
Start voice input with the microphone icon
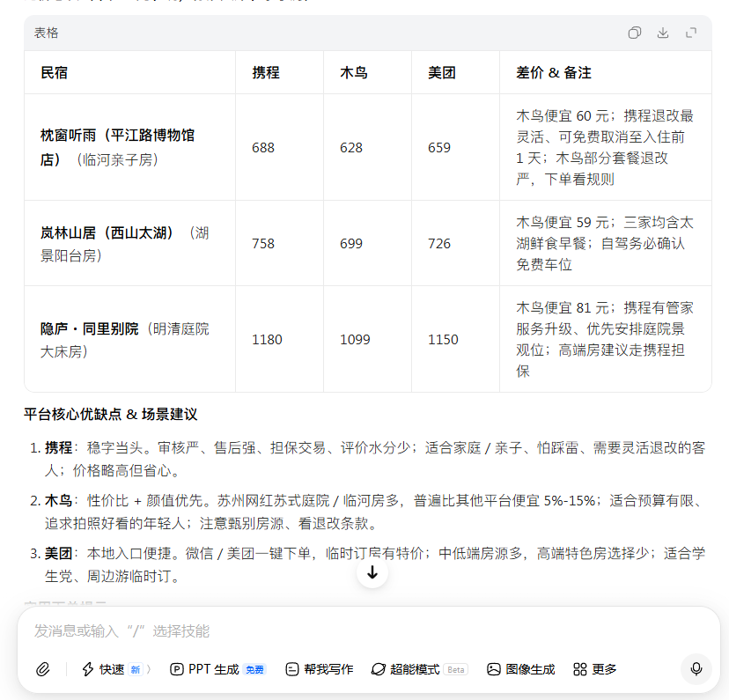tap(696, 669)
